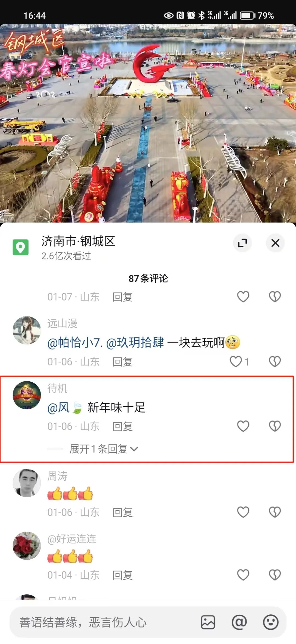Reply to 远山漫's comment via 回复
This screenshot has width=296, height=644.
click(123, 362)
